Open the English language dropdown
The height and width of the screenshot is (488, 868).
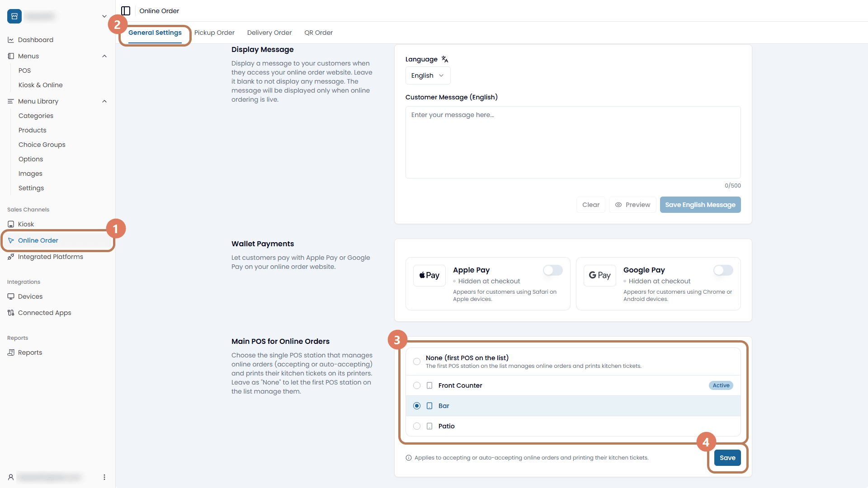[428, 75]
